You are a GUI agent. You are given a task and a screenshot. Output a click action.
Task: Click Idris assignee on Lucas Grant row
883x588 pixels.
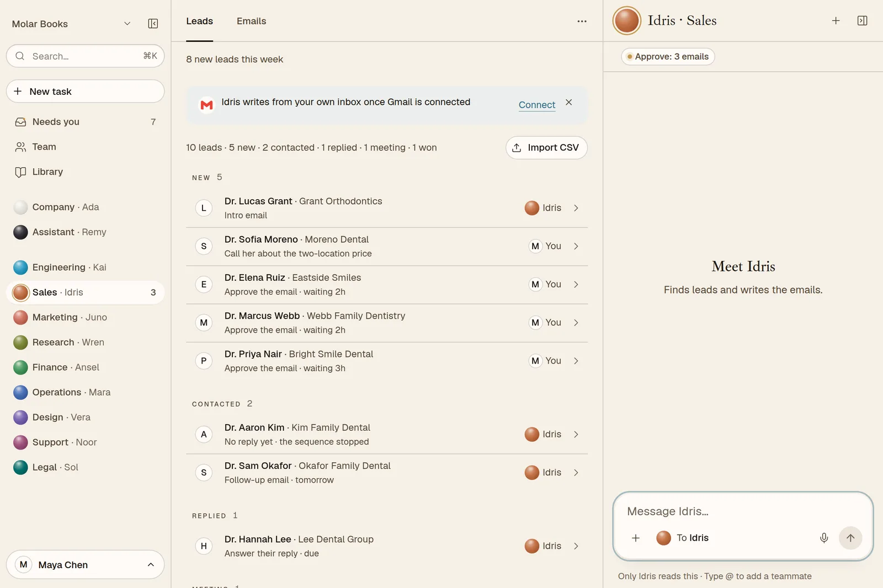tap(543, 208)
